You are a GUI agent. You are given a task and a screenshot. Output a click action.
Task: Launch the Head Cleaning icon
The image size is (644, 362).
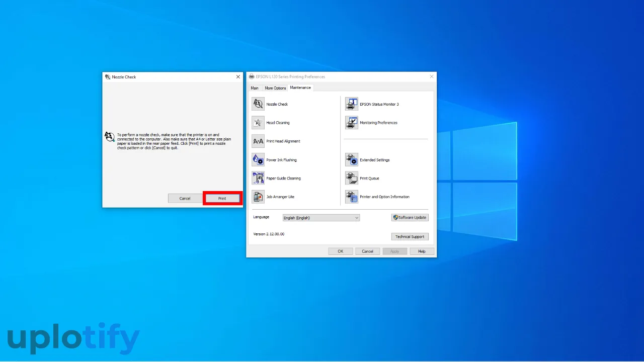[x=258, y=123]
